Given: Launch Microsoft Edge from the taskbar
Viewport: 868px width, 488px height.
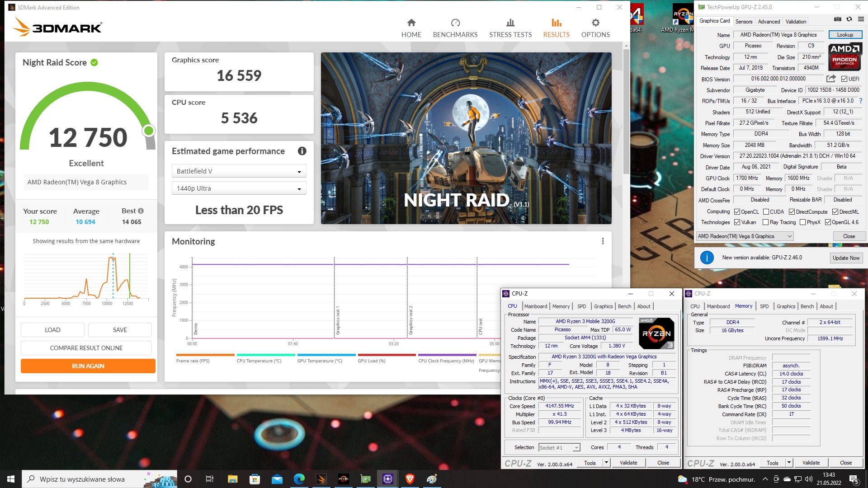Looking at the screenshot, I should tap(299, 479).
